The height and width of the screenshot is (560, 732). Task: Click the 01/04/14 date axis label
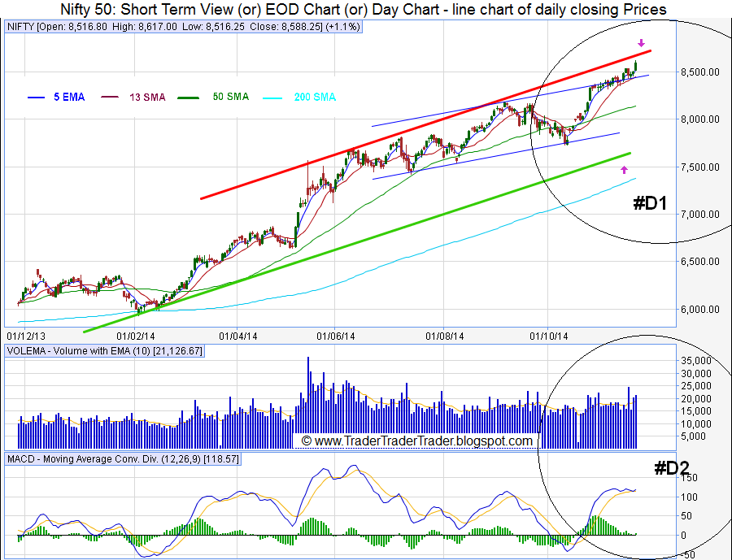238,336
